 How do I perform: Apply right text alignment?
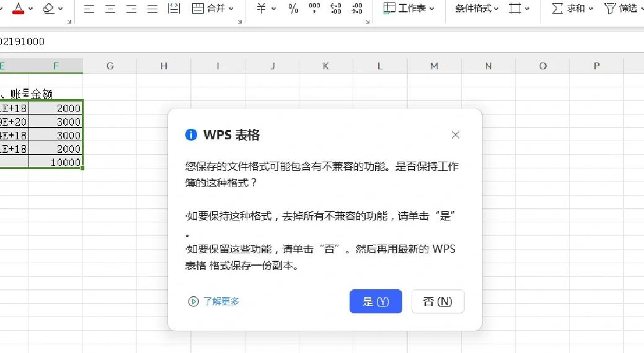pyautogui.click(x=131, y=8)
